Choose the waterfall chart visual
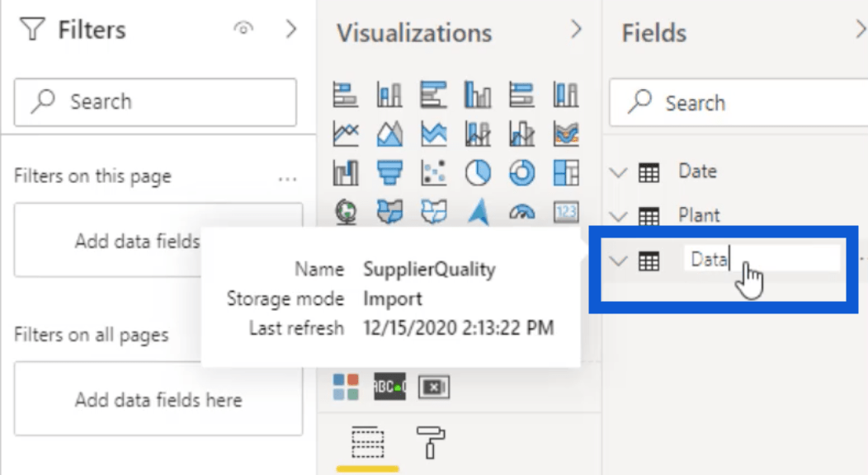The image size is (868, 475). point(346,173)
